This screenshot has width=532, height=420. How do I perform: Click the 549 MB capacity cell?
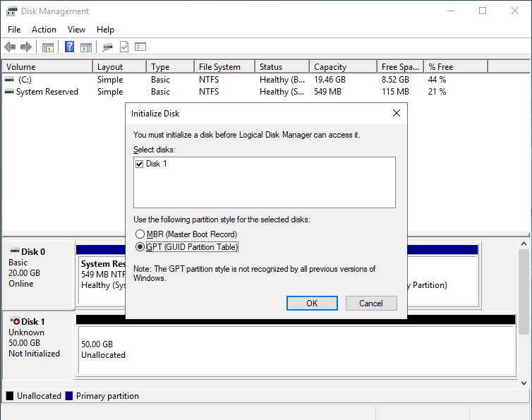(x=328, y=92)
